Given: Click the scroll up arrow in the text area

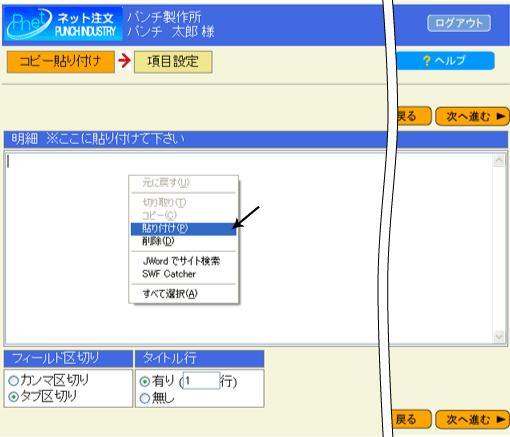Looking at the screenshot, I should tap(499, 161).
